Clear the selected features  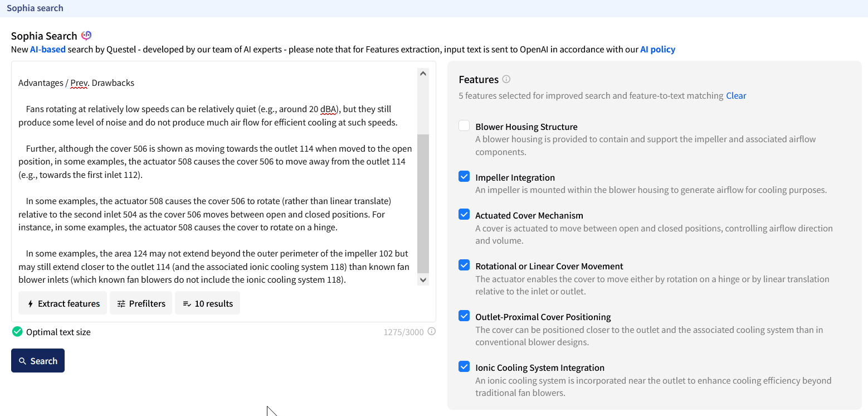click(736, 95)
